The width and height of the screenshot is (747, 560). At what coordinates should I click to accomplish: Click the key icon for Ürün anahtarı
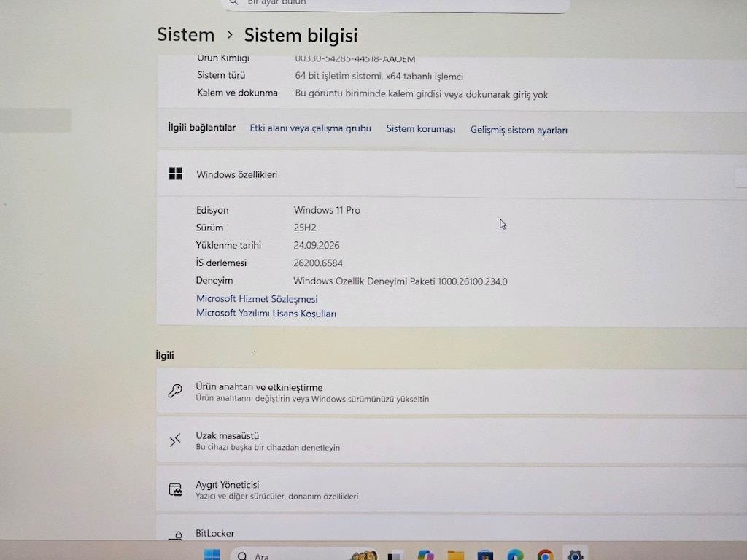175,391
